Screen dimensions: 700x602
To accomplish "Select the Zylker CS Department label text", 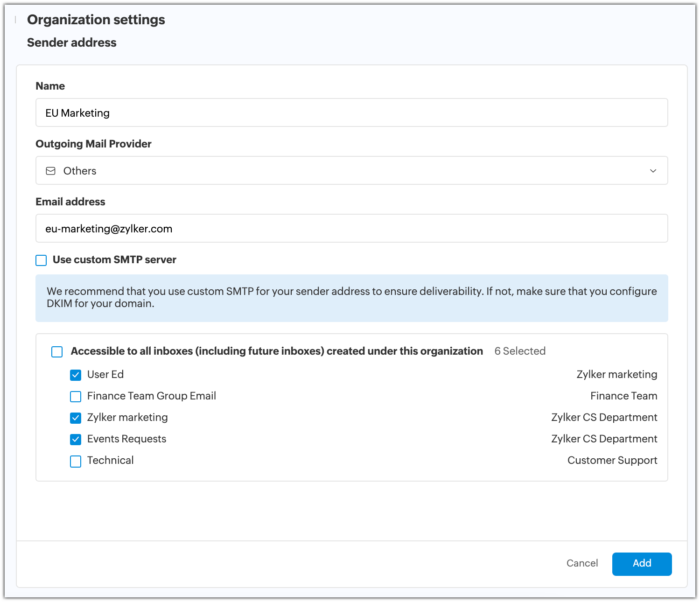I will 604,417.
